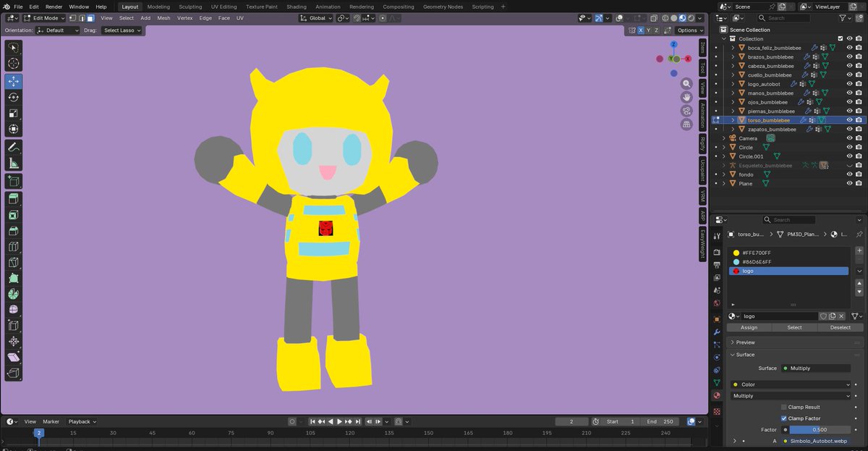The image size is (868, 451).
Task: Click the Outliner search field
Action: tap(786, 18)
